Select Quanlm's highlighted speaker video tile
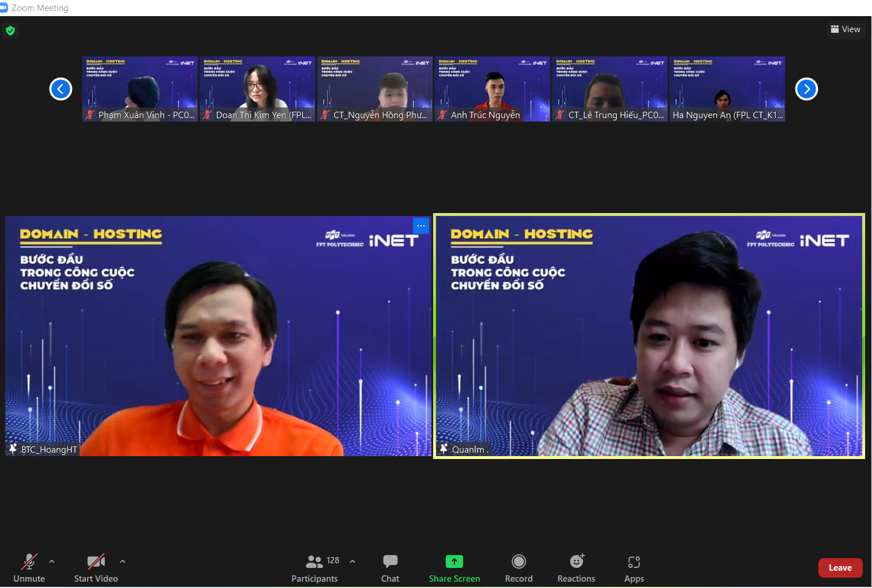Image resolution: width=872 pixels, height=588 pixels. pos(649,336)
